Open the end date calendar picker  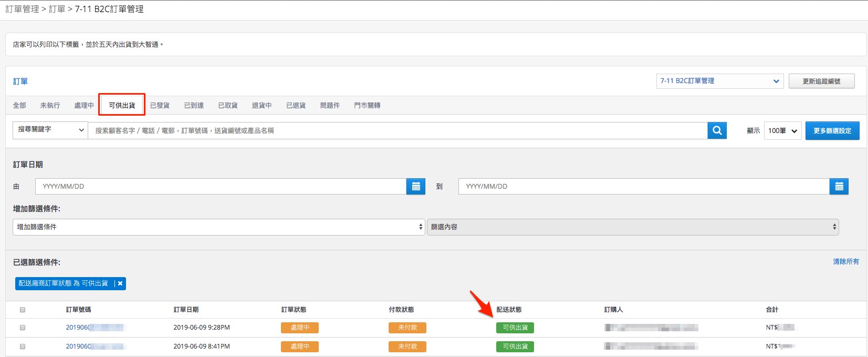tap(839, 186)
